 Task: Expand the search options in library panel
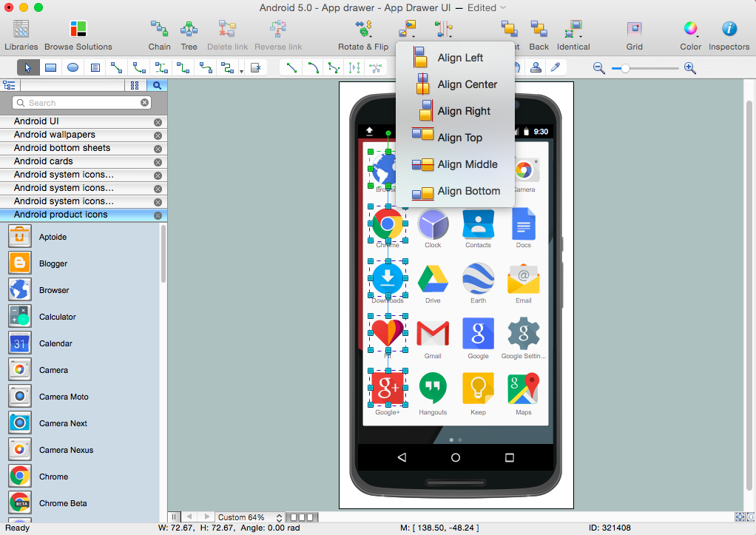[x=158, y=84]
